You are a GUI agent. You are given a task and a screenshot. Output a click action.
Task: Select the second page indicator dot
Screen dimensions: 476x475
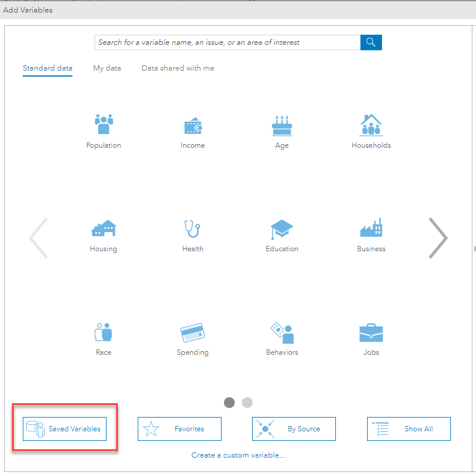tap(247, 403)
